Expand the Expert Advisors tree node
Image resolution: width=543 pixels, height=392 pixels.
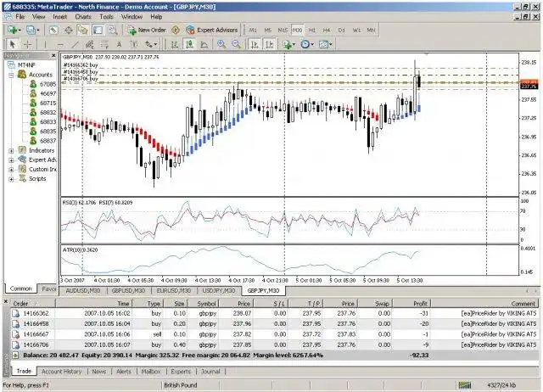point(11,160)
